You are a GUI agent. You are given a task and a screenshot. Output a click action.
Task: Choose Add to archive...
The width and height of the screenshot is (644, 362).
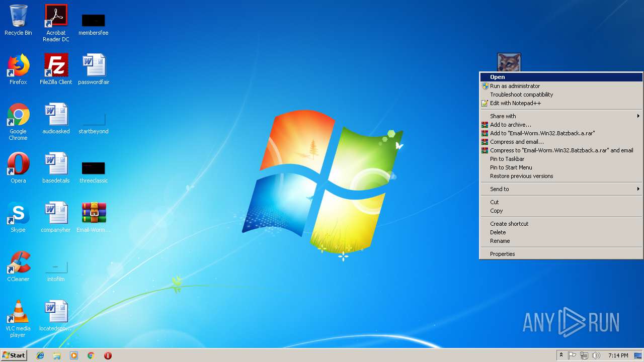point(561,125)
